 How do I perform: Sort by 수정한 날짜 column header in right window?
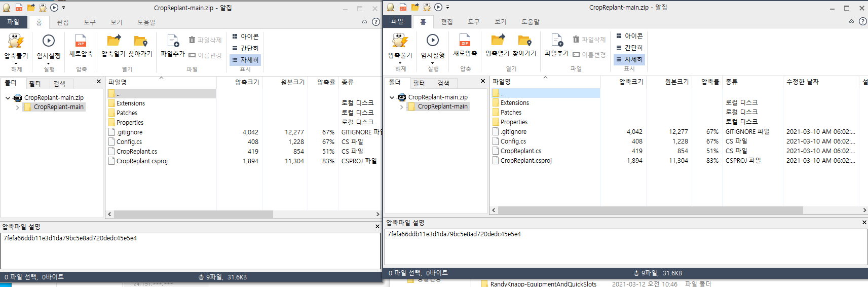coord(802,82)
